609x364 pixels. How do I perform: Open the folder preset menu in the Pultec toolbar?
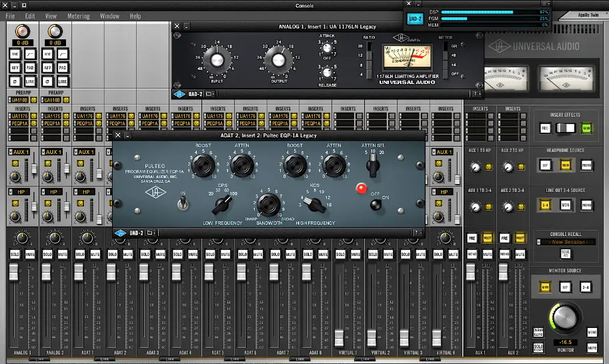pyautogui.click(x=151, y=233)
